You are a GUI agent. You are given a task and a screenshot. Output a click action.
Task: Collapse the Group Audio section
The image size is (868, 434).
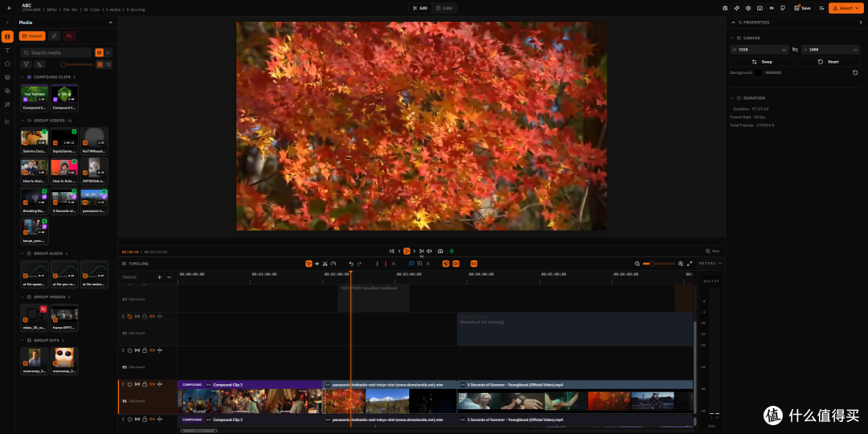pos(23,253)
